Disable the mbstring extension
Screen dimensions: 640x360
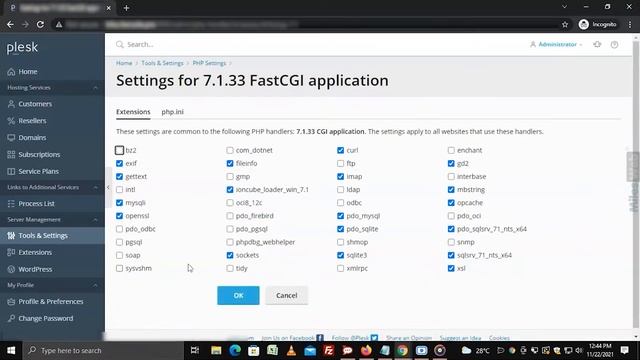[x=451, y=189]
